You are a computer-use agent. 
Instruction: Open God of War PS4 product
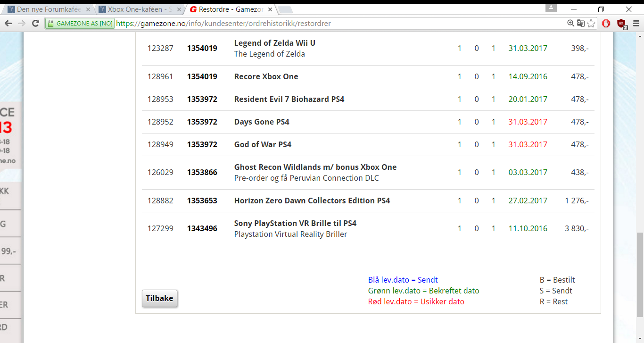(x=263, y=144)
